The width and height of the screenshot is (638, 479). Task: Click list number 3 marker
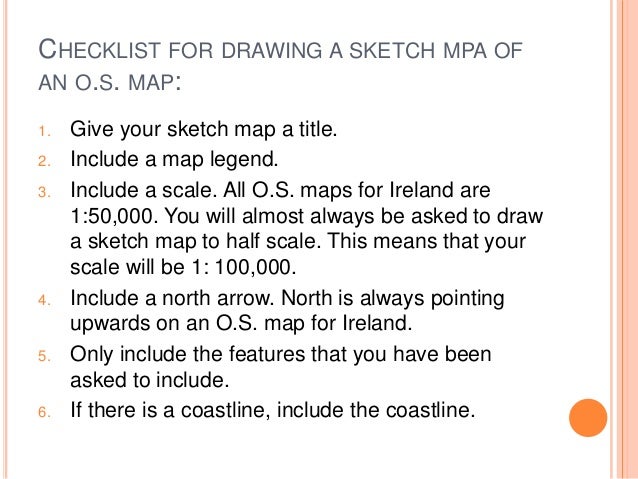point(44,192)
